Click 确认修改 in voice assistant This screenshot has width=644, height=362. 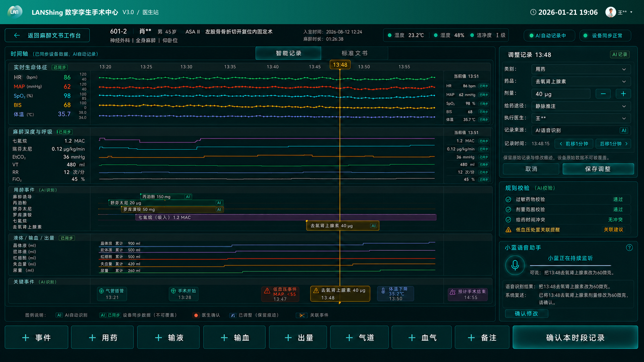[527, 314]
